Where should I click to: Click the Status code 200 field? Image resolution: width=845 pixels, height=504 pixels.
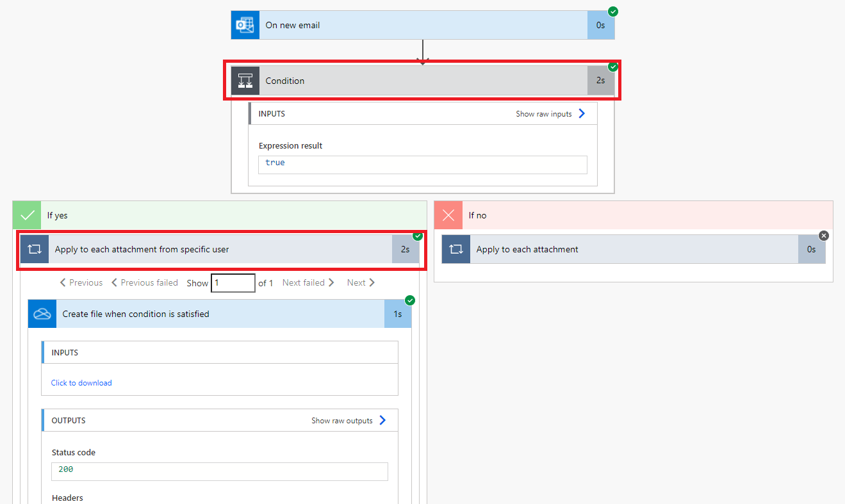tap(220, 471)
